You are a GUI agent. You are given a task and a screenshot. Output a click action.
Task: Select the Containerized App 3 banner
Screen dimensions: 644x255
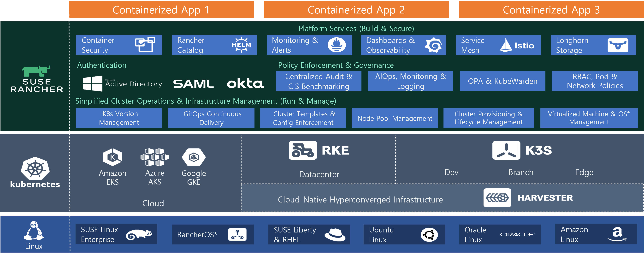(551, 10)
